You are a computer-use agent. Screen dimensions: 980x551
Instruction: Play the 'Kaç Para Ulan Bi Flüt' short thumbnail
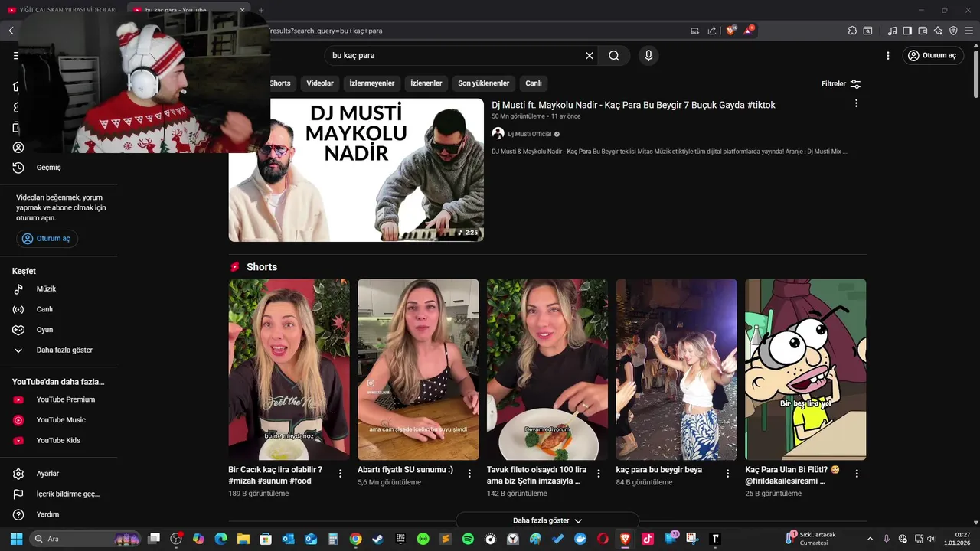(x=805, y=370)
